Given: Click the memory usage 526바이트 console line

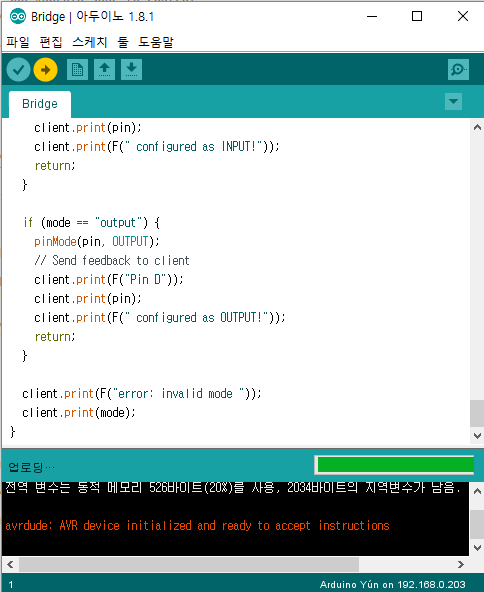Looking at the screenshot, I should (x=233, y=487).
